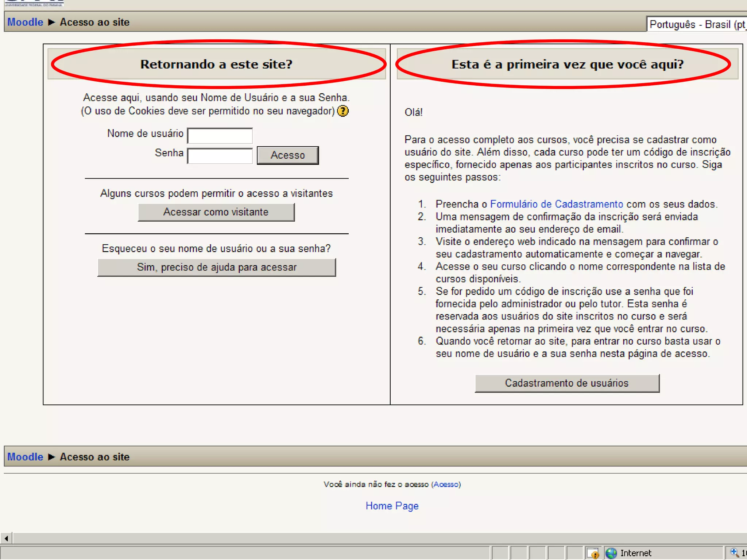
Task: Click the horizontal scrollbar track
Action: [365, 538]
